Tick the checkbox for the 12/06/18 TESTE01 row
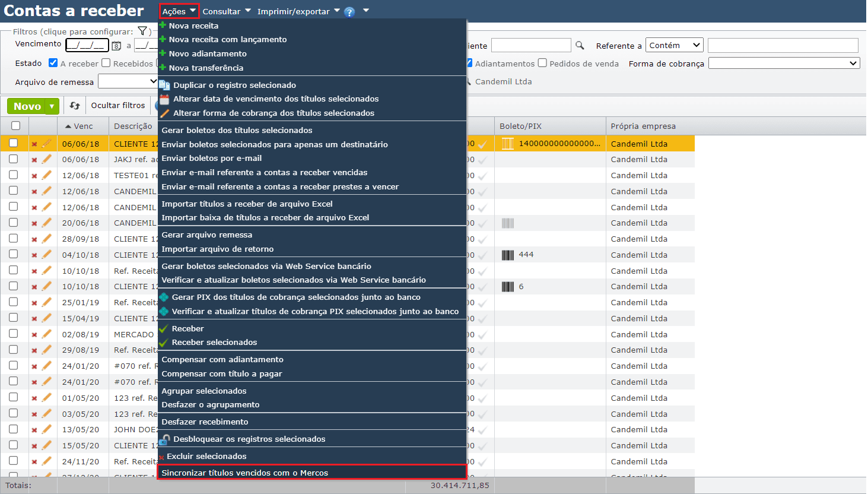Viewport: 868px width, 494px height. click(14, 175)
